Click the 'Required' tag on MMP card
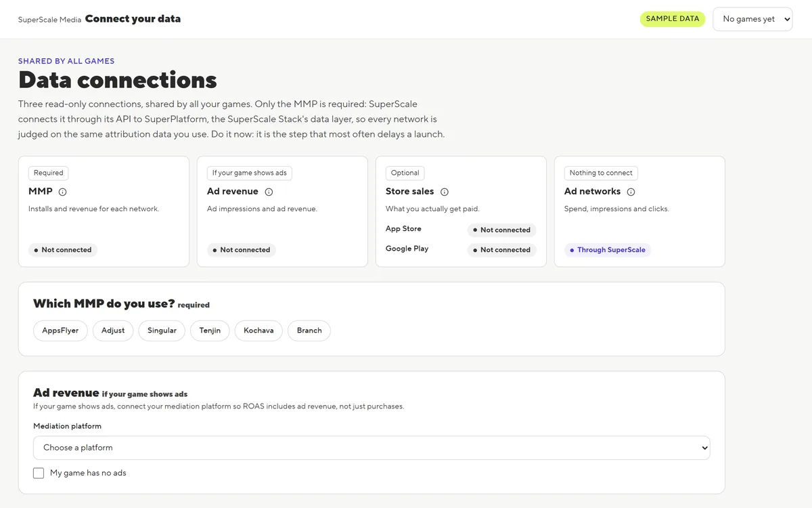 coord(49,173)
